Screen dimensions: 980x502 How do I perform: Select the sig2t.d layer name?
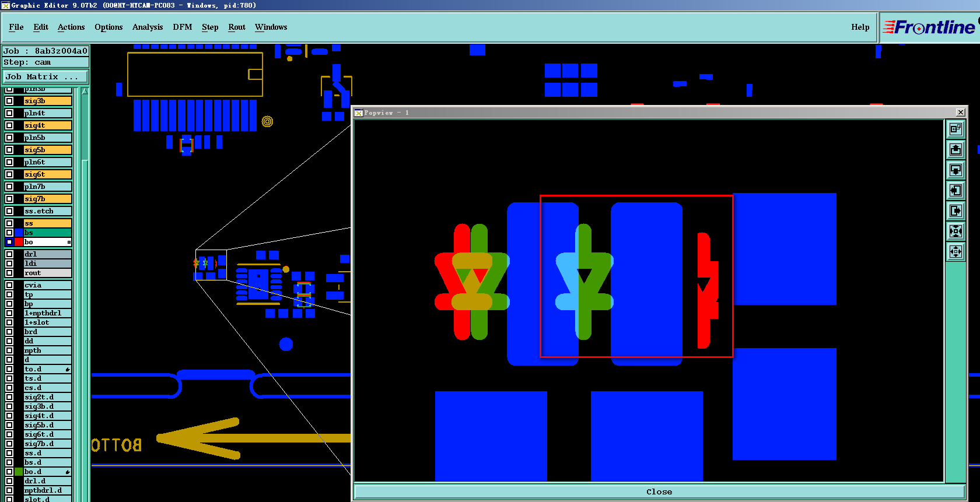click(x=48, y=397)
